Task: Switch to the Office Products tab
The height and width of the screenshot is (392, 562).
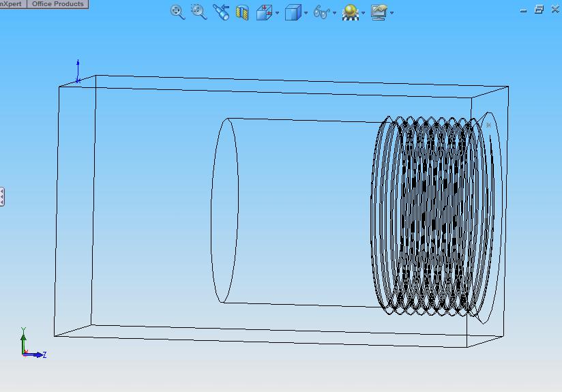Action: (x=58, y=4)
